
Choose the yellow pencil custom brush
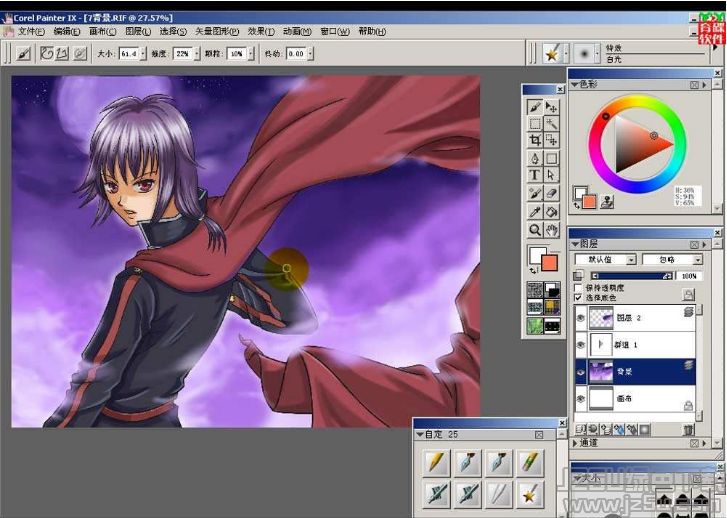coord(436,462)
